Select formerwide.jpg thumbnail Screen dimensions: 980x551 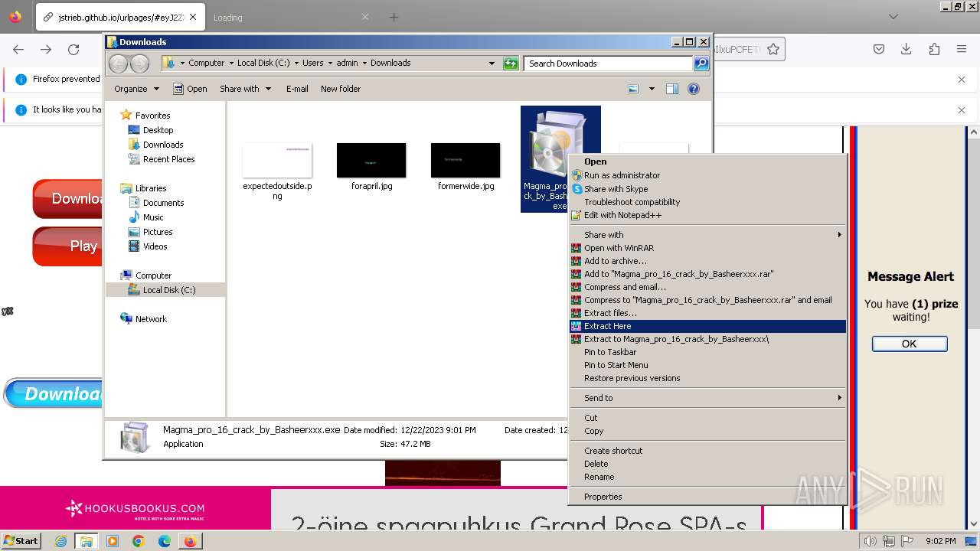(x=465, y=160)
